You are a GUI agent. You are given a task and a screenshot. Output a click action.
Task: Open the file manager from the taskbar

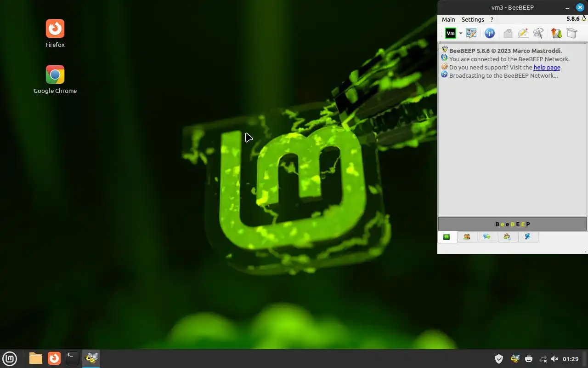(35, 358)
